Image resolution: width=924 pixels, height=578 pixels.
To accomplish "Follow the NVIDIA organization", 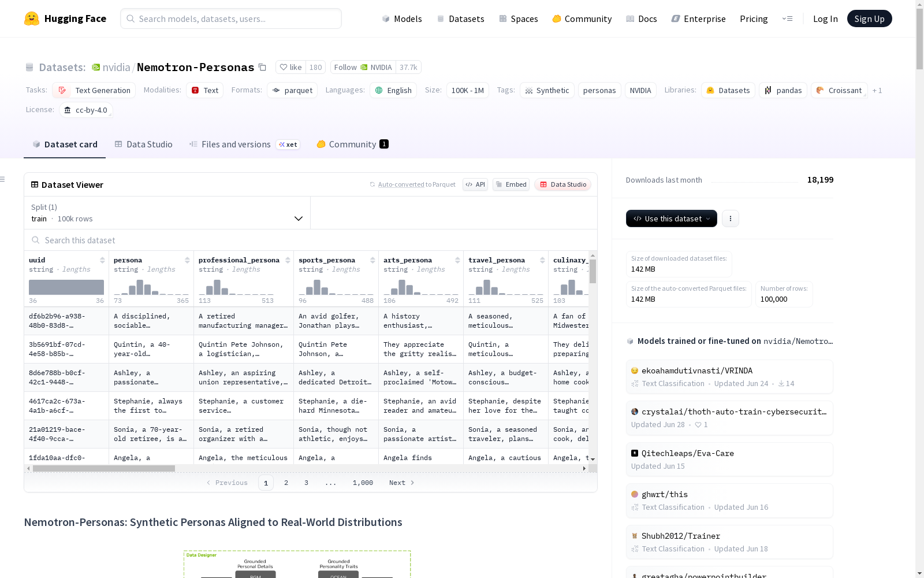I will [363, 67].
